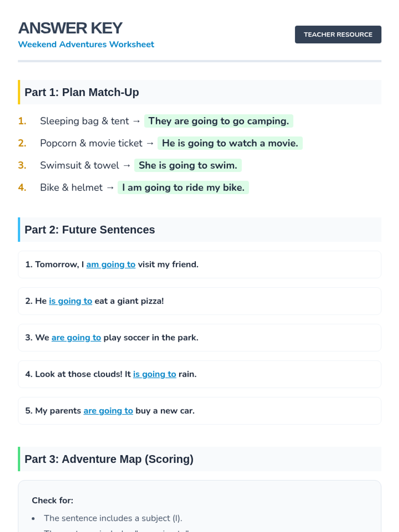
Task: Click underlined 'is going to' before rain
Action: pyautogui.click(x=155, y=374)
